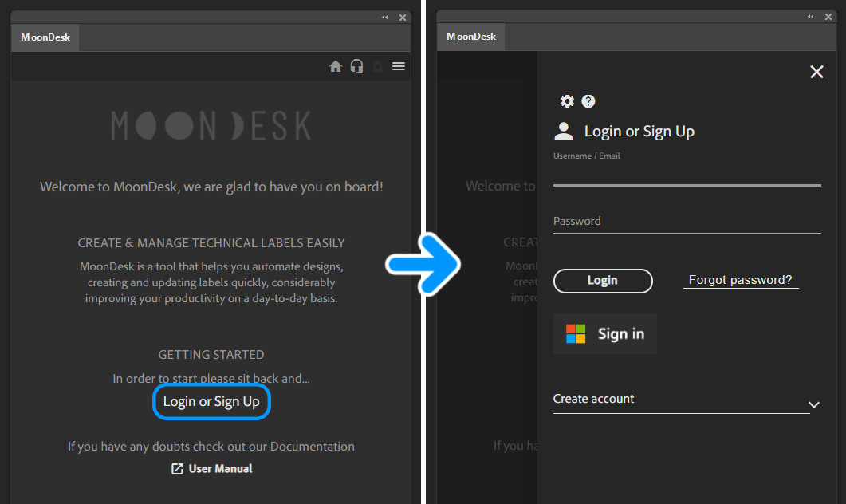This screenshot has width=846, height=504.
Task: Collapse right panel using double-arrow icon
Action: (x=810, y=17)
